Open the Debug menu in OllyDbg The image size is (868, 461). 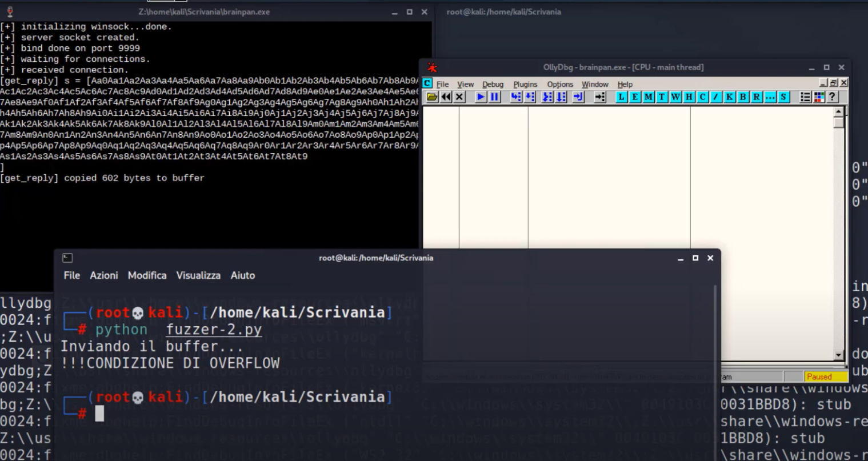493,84
